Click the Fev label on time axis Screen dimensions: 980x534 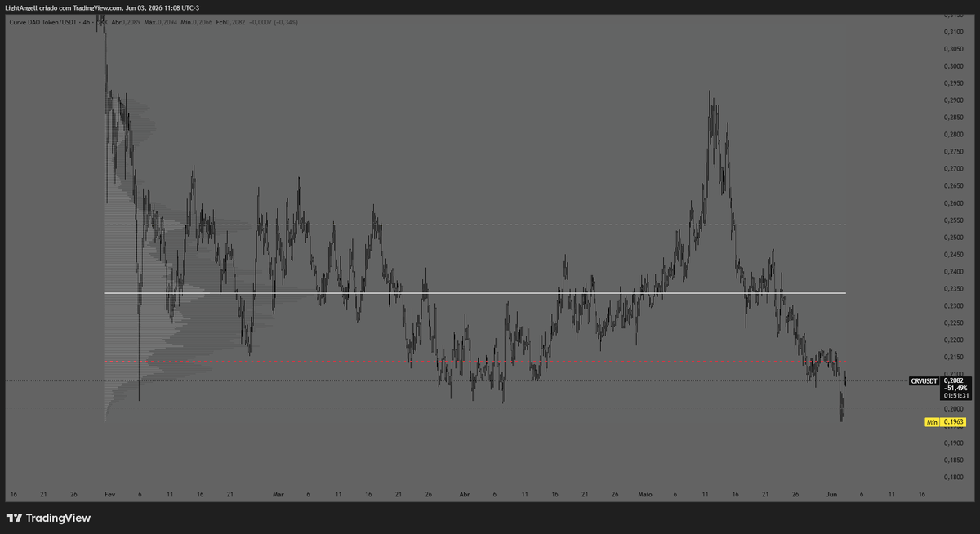tap(109, 494)
